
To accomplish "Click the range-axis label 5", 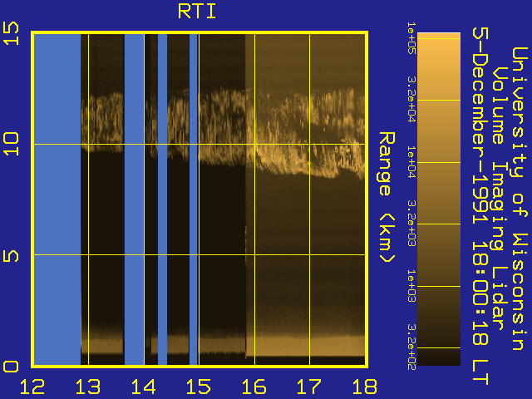I will (x=11, y=256).
